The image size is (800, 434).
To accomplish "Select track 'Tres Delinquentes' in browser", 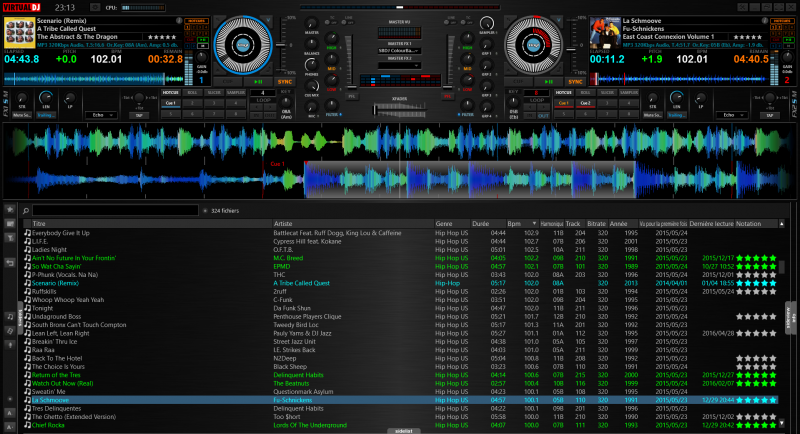I will click(402, 409).
